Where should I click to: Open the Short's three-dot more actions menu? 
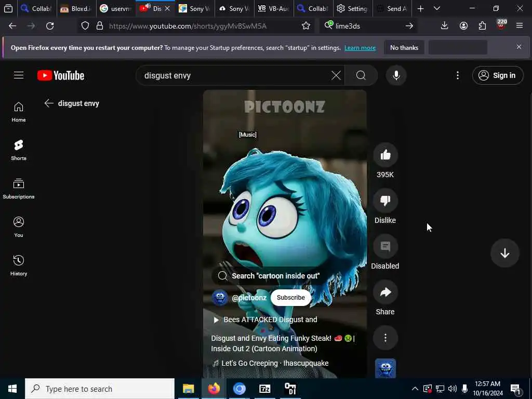click(385, 338)
